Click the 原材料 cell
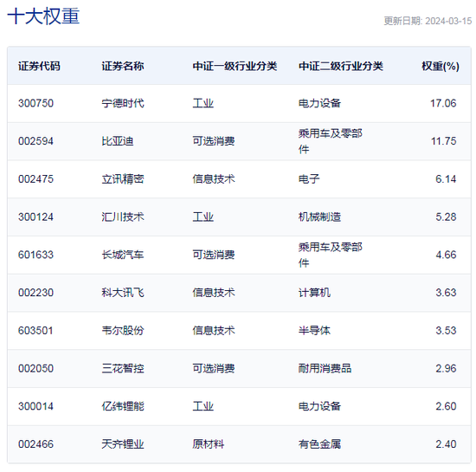This screenshot has width=476, height=472. coord(209,444)
